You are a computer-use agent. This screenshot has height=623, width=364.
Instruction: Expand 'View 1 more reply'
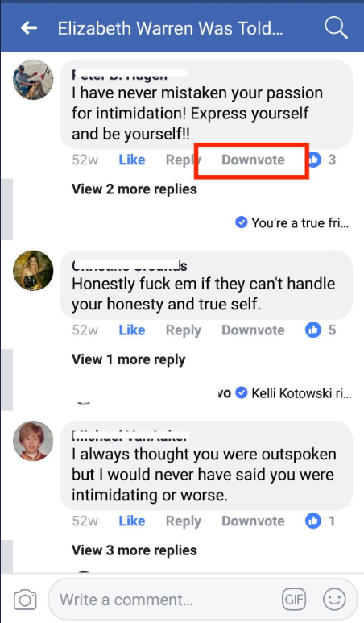(129, 359)
